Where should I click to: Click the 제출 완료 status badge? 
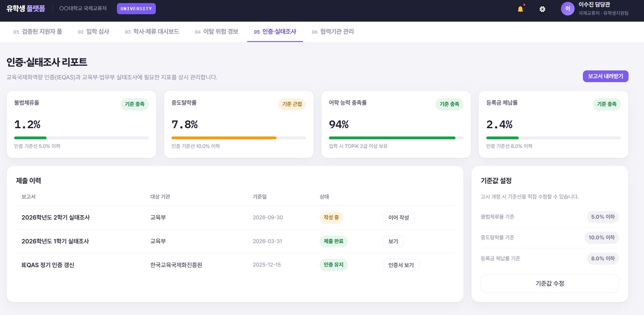pyautogui.click(x=334, y=241)
